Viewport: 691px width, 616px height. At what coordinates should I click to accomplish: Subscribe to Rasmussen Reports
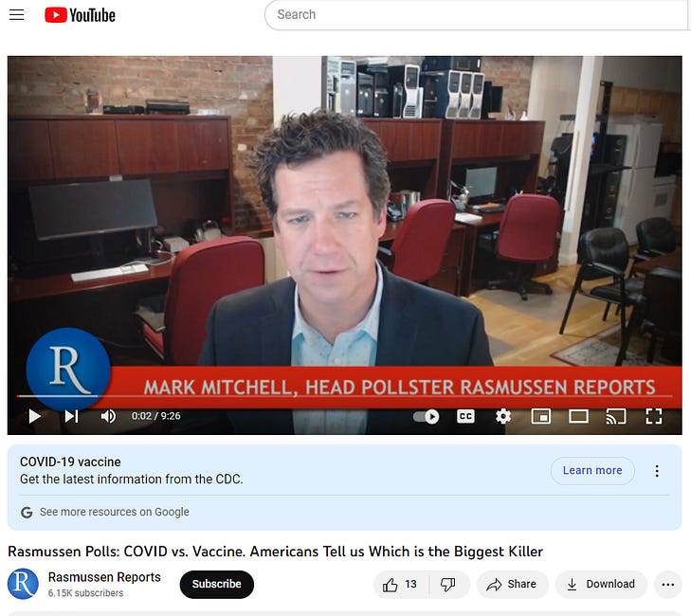216,584
